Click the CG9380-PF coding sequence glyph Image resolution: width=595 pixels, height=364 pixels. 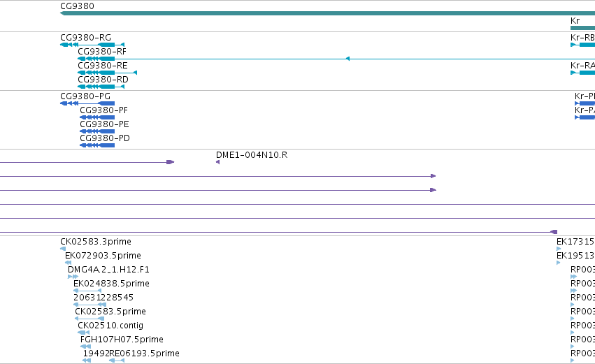coord(97,117)
